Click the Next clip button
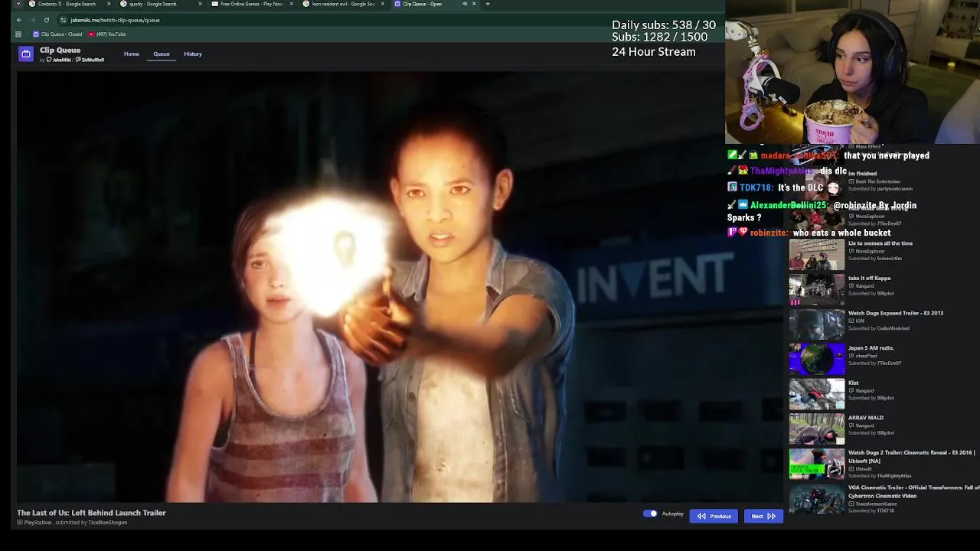This screenshot has height=551, width=980. click(763, 516)
